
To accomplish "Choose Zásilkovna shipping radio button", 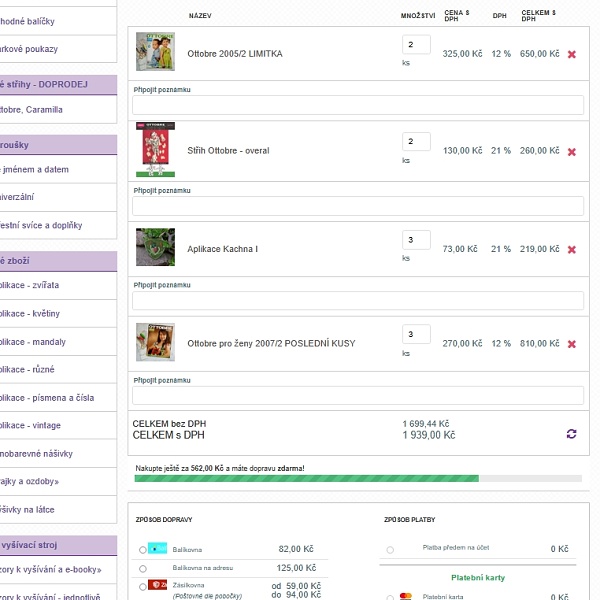I will 142,587.
